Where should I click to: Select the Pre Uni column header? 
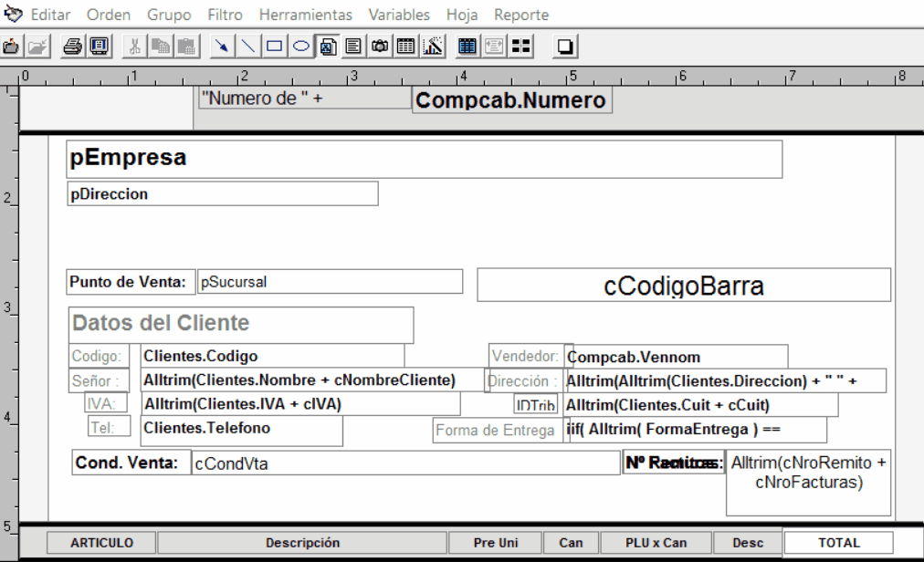(x=496, y=543)
